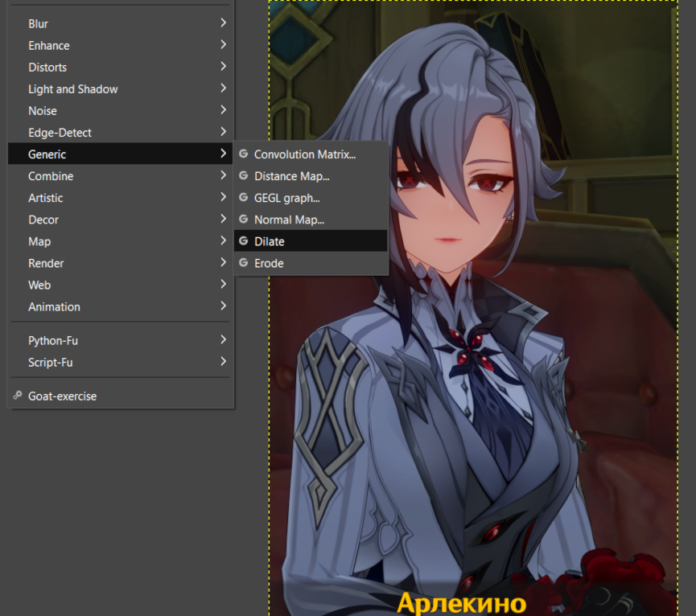Select the Generic menu entry

120,154
